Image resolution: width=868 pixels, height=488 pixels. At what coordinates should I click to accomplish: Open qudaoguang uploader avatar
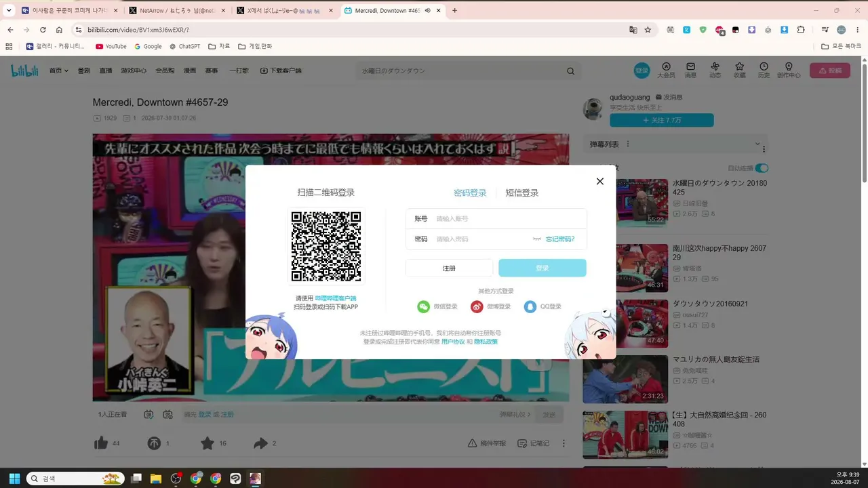pos(593,109)
